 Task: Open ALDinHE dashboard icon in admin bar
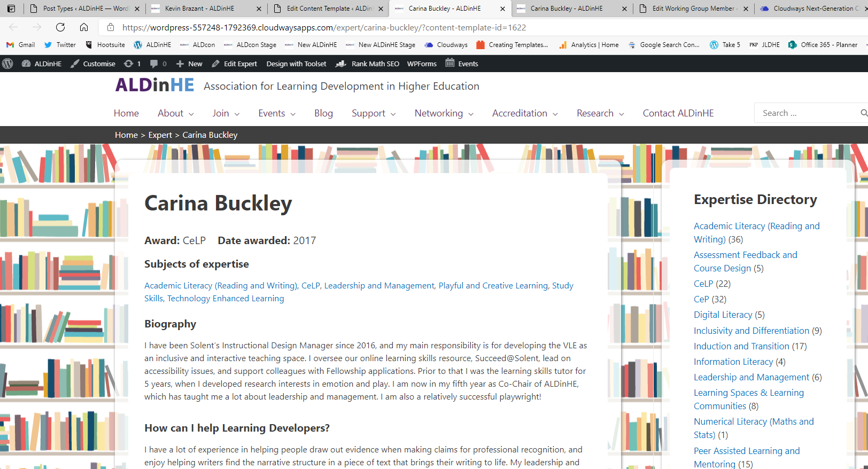42,64
